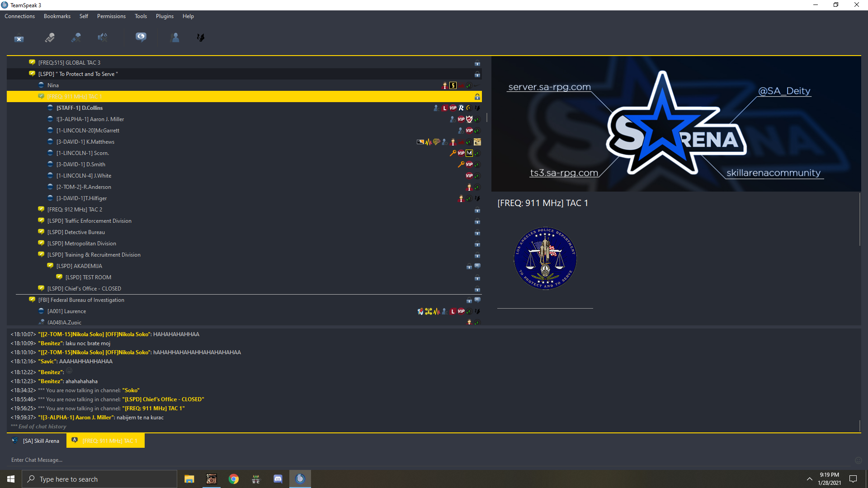Screen dimensions: 868x488
Task: Click the Los Angeles Police Department logo image
Action: (x=545, y=258)
